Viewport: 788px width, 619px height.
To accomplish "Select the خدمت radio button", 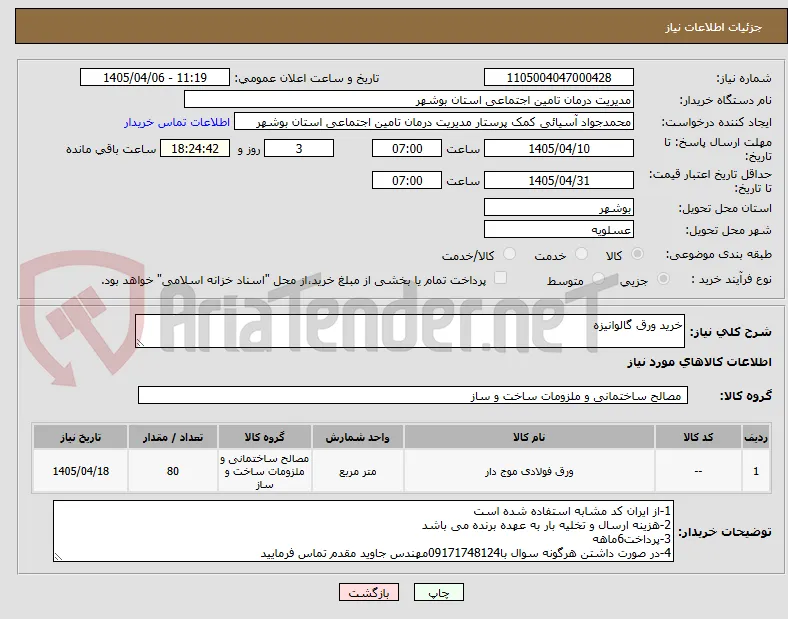I will click(581, 254).
